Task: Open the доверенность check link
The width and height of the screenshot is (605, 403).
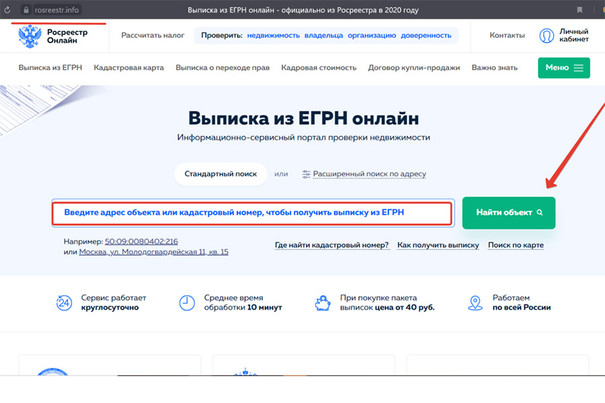Action: [x=426, y=36]
